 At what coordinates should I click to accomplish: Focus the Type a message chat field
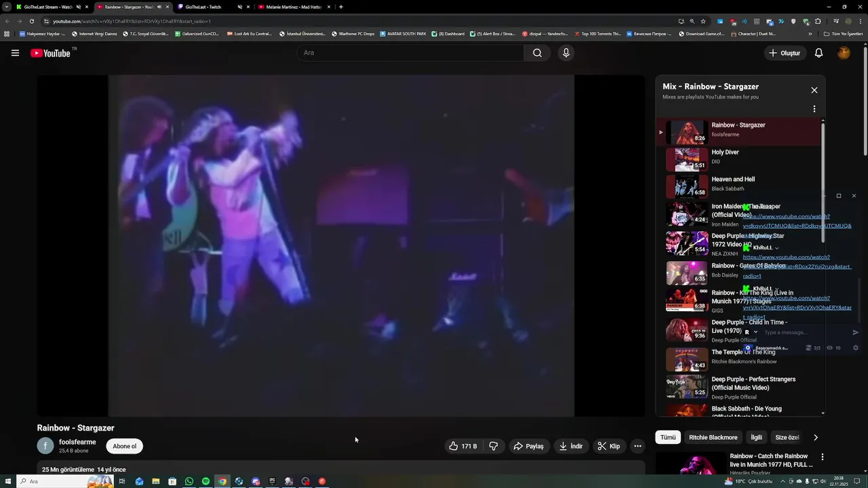coord(804,332)
